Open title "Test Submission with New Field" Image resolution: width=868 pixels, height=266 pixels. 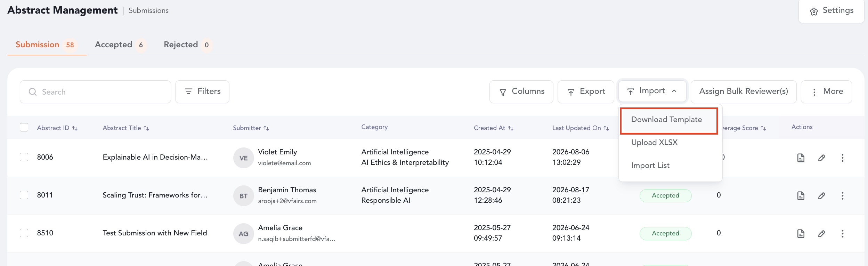coord(155,233)
